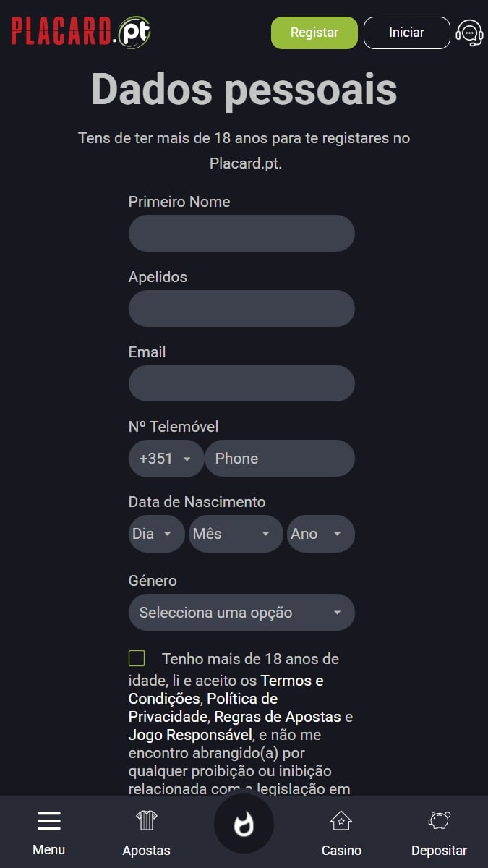Image resolution: width=488 pixels, height=868 pixels.
Task: Click into the Email input field
Action: click(241, 383)
